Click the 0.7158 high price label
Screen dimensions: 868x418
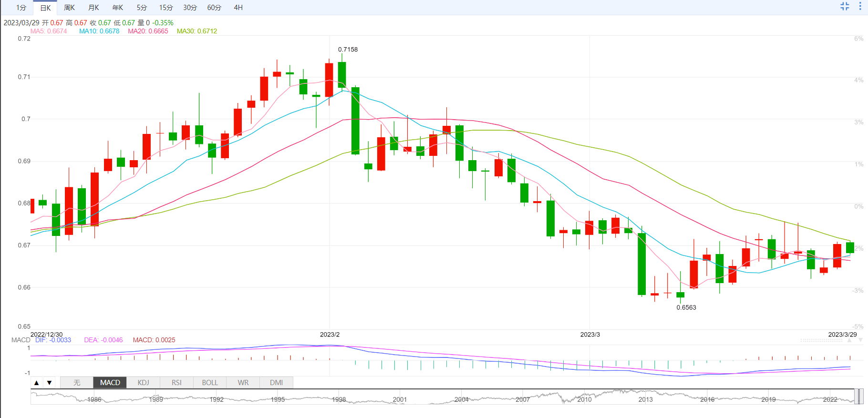[348, 50]
